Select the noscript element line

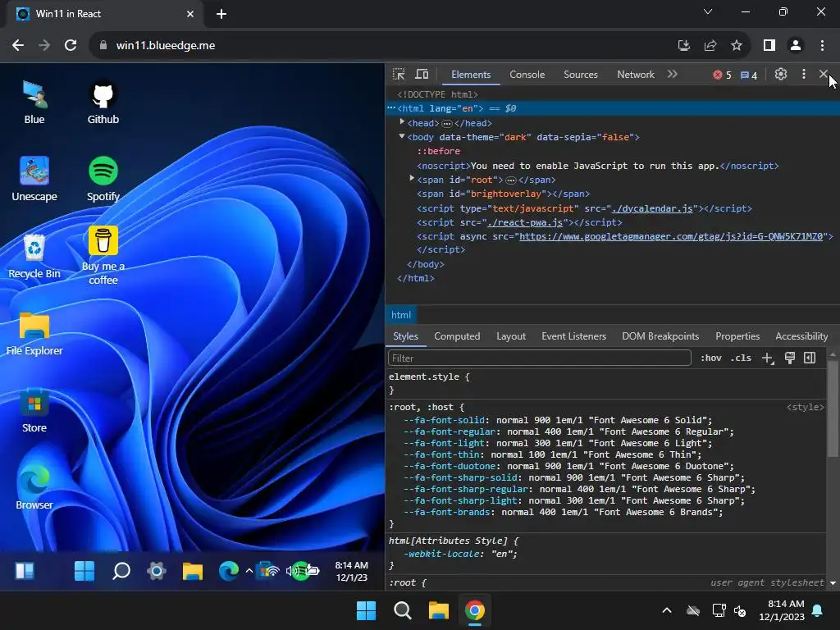pyautogui.click(x=597, y=166)
